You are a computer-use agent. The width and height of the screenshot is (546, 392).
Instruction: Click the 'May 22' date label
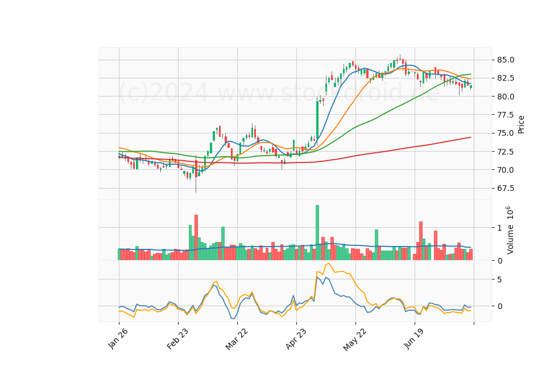354,339
